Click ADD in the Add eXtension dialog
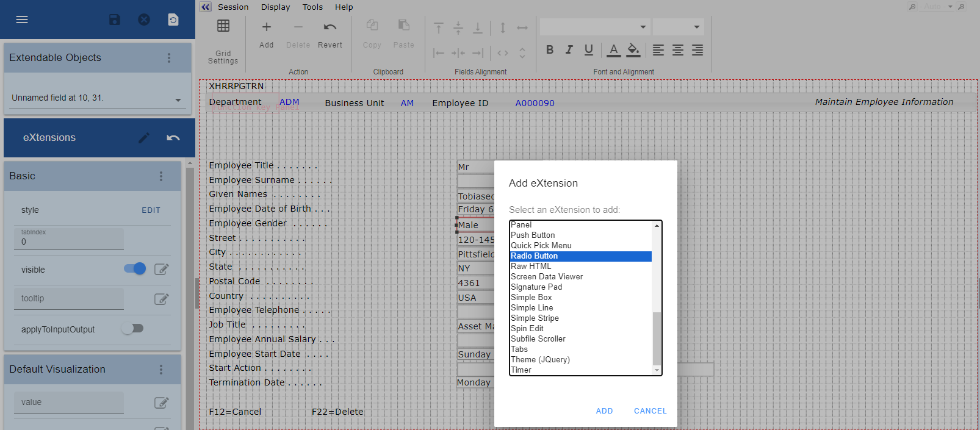 click(x=604, y=411)
